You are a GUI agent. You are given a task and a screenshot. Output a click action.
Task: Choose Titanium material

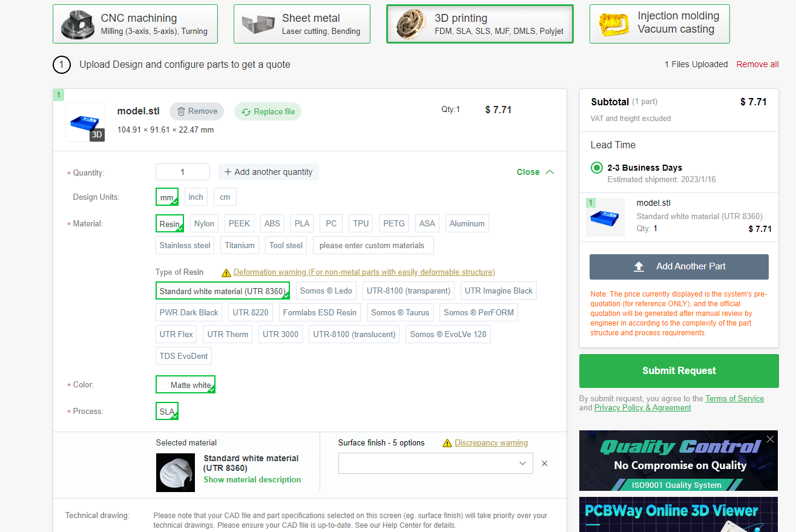pos(240,246)
